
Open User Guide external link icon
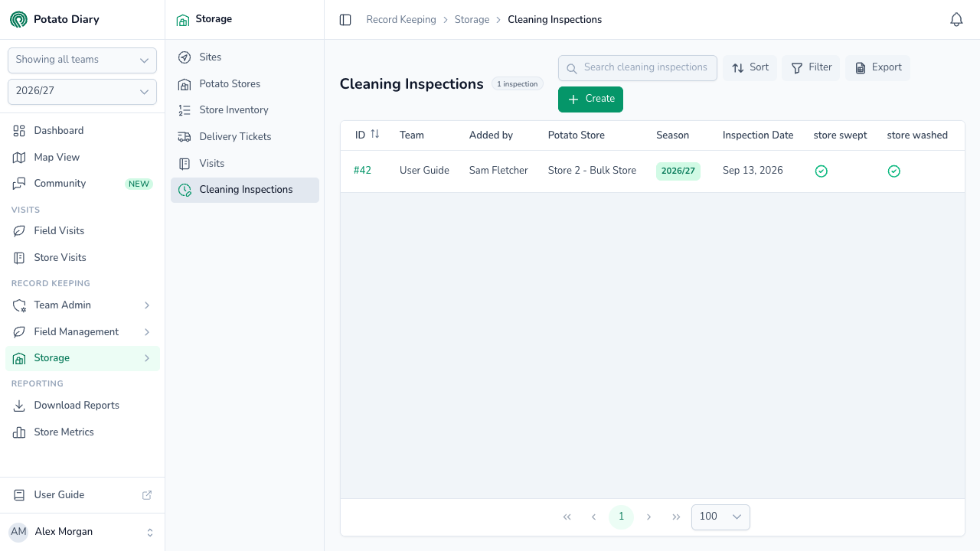coord(147,495)
